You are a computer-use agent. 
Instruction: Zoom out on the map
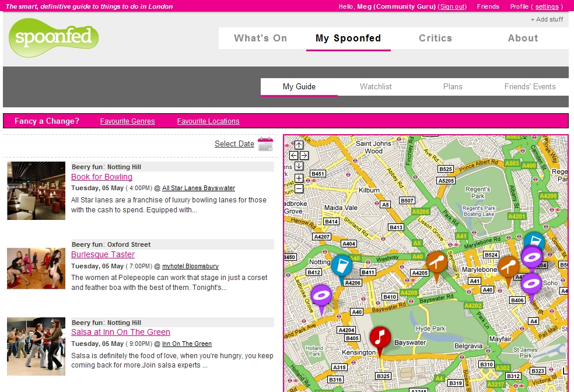pos(299,188)
